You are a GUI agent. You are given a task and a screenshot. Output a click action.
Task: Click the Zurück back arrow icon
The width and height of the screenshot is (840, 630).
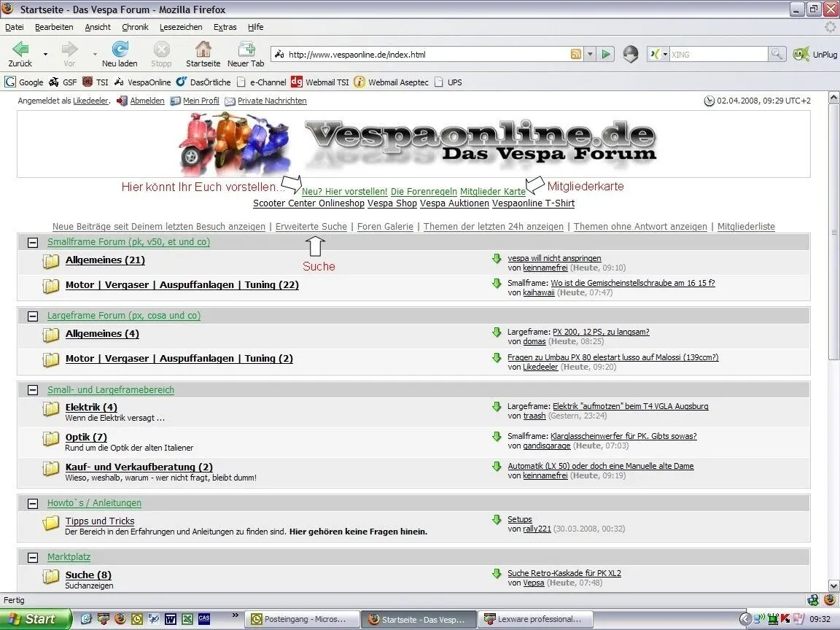[x=20, y=50]
